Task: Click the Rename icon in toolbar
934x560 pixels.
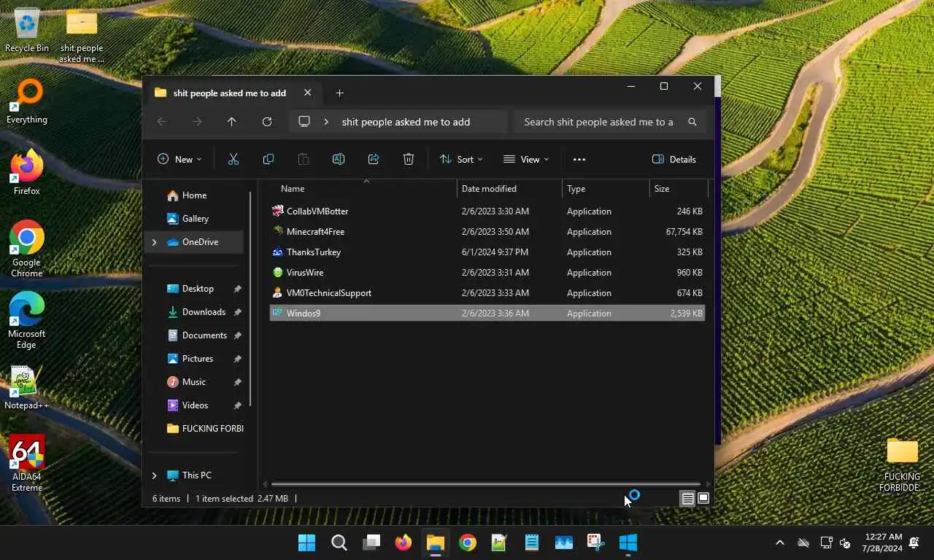Action: 339,159
